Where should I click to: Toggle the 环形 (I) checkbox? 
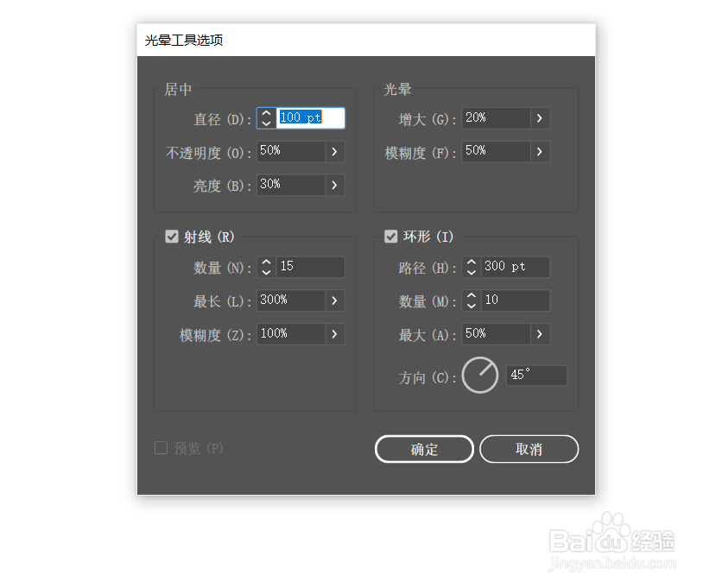pos(391,237)
